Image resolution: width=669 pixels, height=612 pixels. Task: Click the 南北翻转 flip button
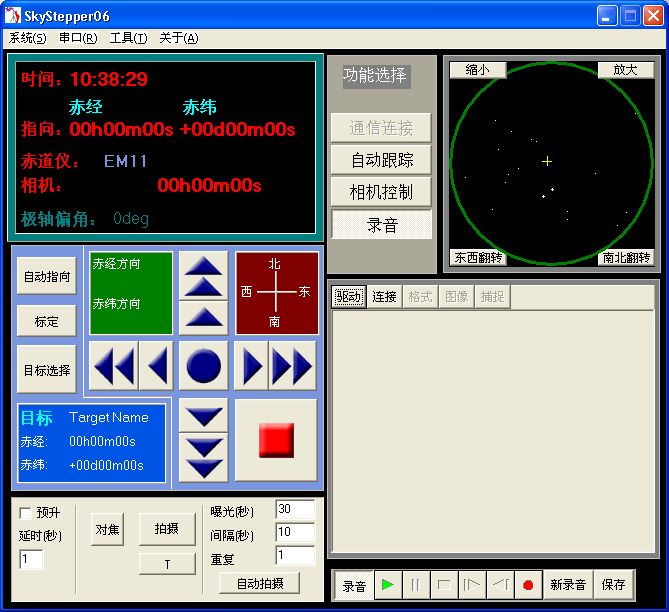(x=626, y=257)
